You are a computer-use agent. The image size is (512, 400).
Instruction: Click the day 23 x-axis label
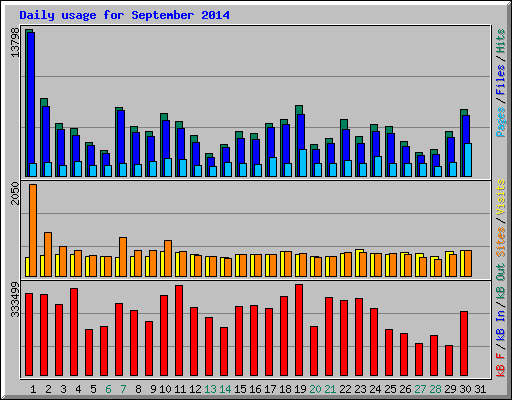tap(360, 389)
